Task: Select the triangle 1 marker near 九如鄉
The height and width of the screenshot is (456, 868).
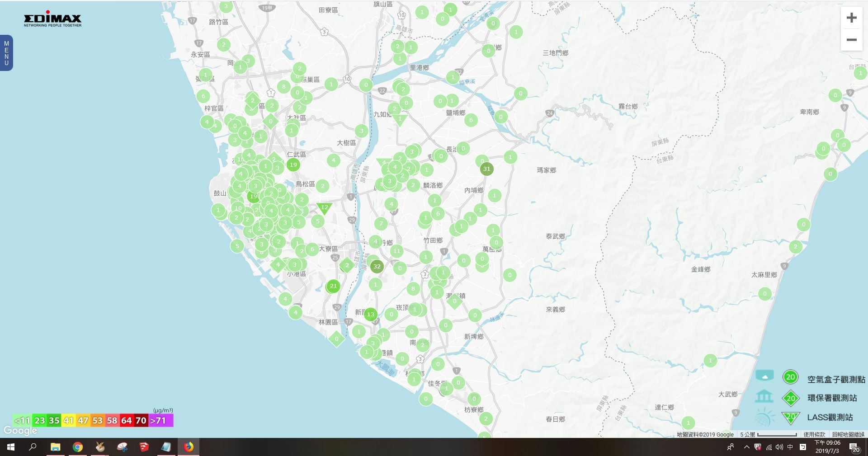Action: 400,119
